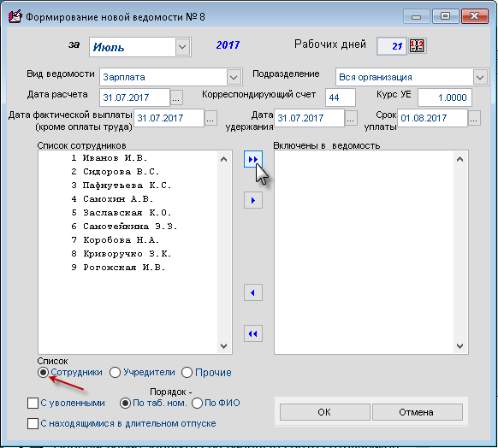Minimize the dialog window
The image size is (498, 448).
point(416,16)
